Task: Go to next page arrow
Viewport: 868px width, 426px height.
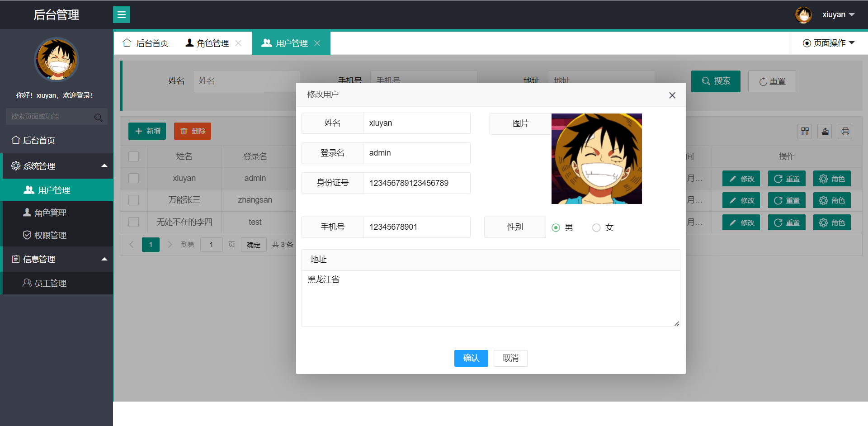Action: click(x=170, y=245)
